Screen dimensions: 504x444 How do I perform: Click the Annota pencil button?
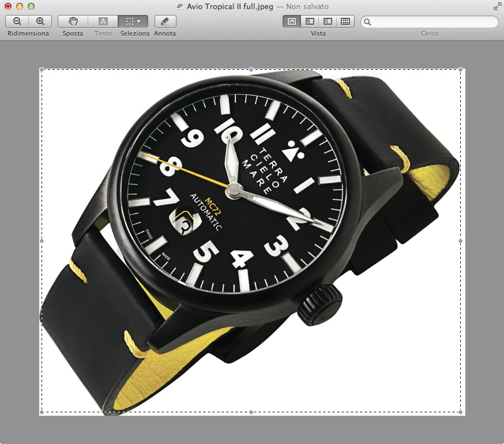point(165,21)
